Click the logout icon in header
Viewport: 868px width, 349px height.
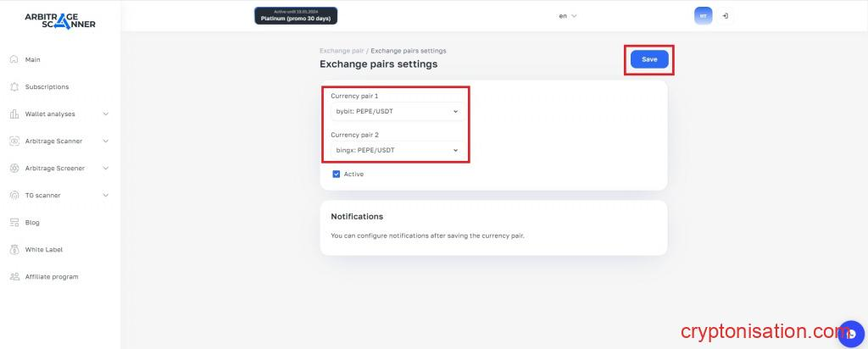[725, 16]
